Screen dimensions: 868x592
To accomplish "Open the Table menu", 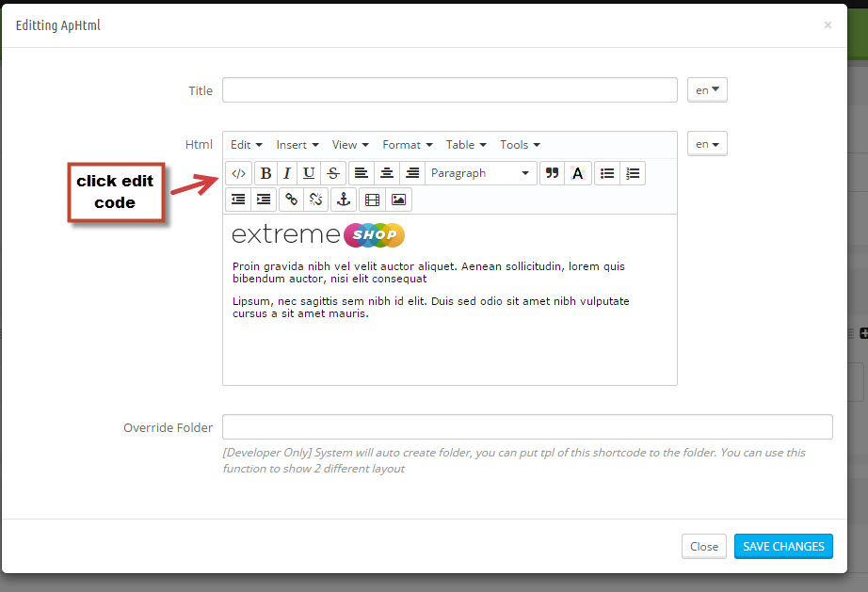I will [466, 145].
